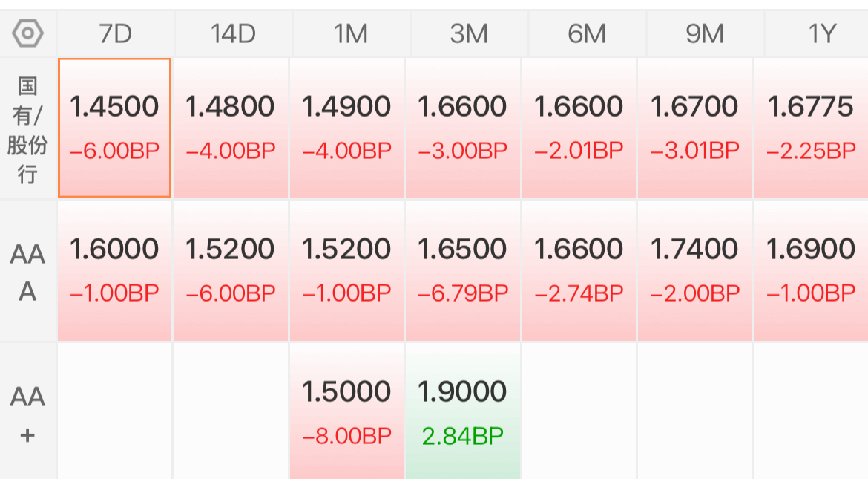
Task: Select the 1.7400 cell with -2.00BP
Action: (694, 270)
